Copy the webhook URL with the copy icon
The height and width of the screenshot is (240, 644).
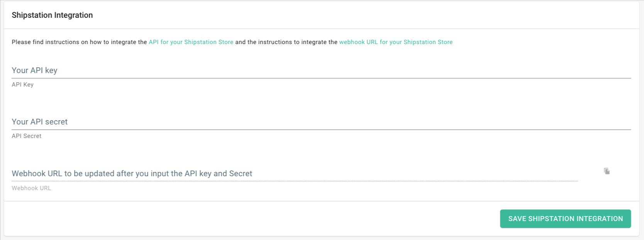(x=607, y=171)
